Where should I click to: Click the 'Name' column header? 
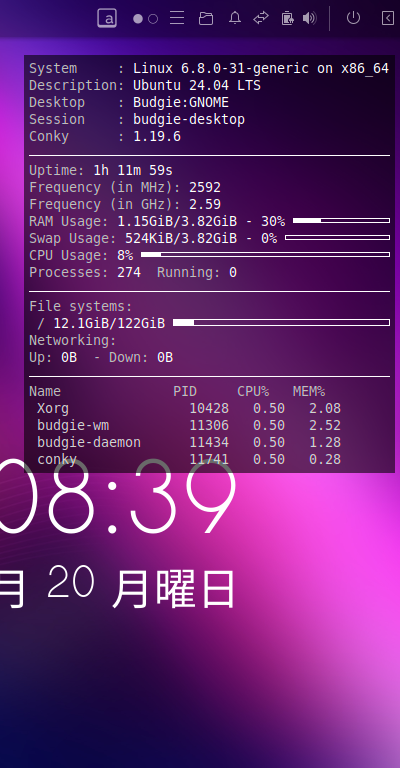[45, 391]
